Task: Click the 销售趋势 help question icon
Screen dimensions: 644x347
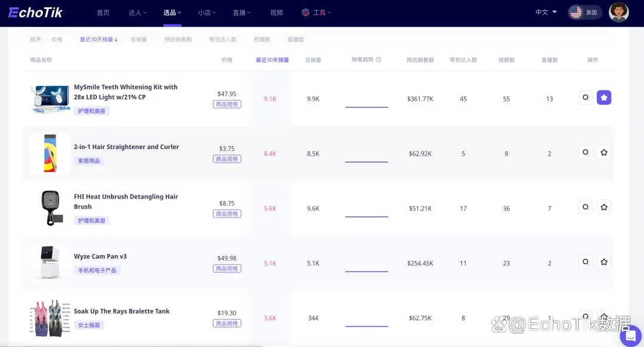Action: tap(379, 60)
